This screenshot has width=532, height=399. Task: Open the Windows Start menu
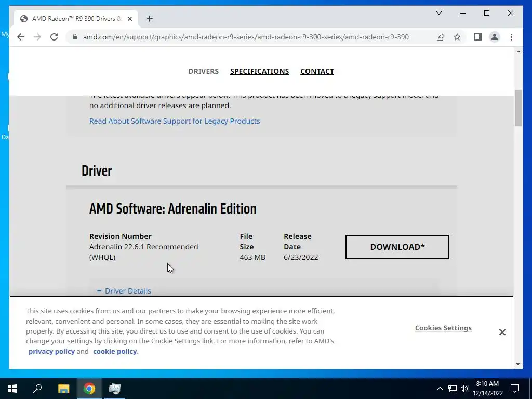tap(12, 389)
